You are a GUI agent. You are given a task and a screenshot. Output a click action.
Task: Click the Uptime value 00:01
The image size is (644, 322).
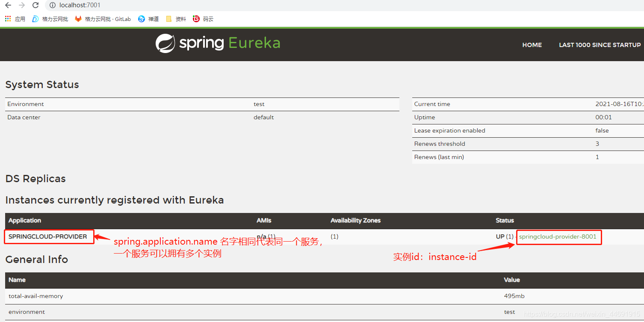pyautogui.click(x=604, y=118)
